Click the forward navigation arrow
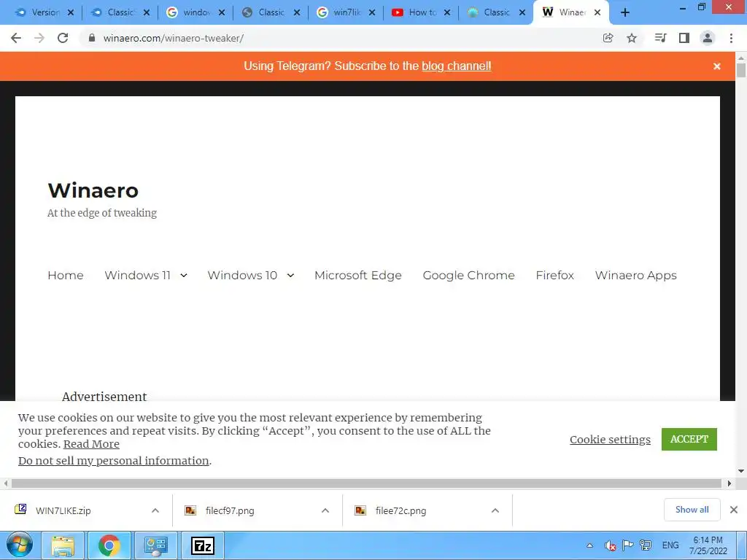The width and height of the screenshot is (747, 560). coord(39,38)
